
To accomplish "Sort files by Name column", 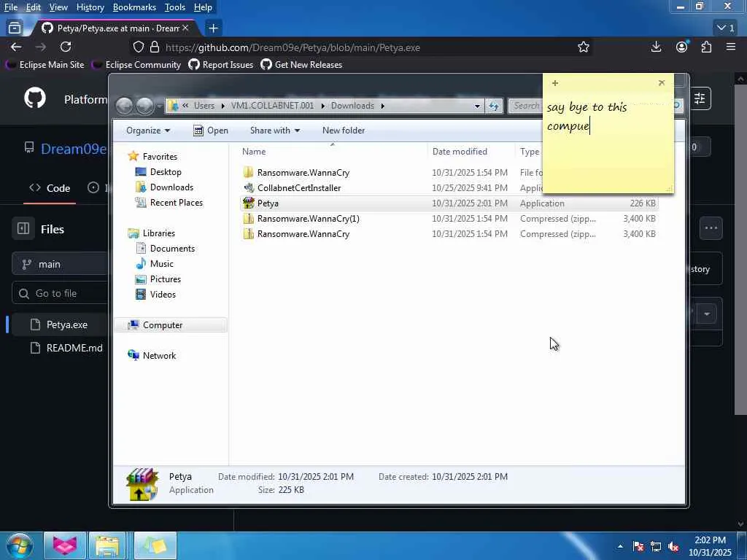I will pos(254,152).
